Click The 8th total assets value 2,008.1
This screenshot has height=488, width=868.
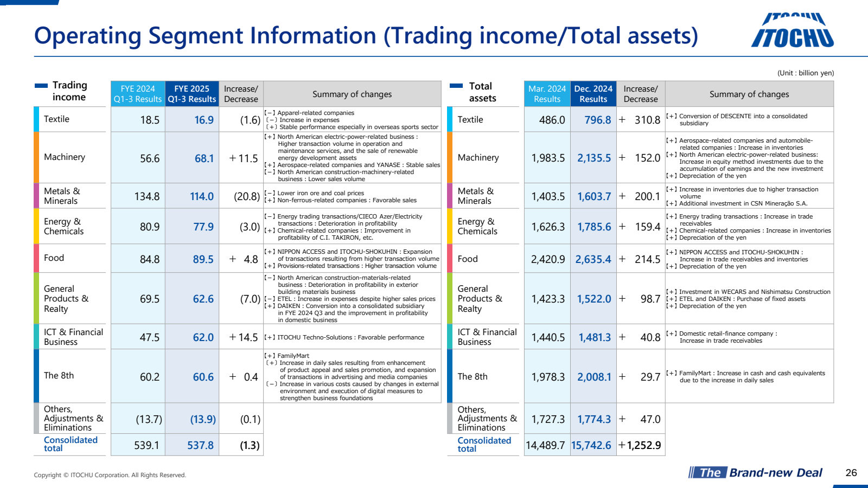coord(594,377)
